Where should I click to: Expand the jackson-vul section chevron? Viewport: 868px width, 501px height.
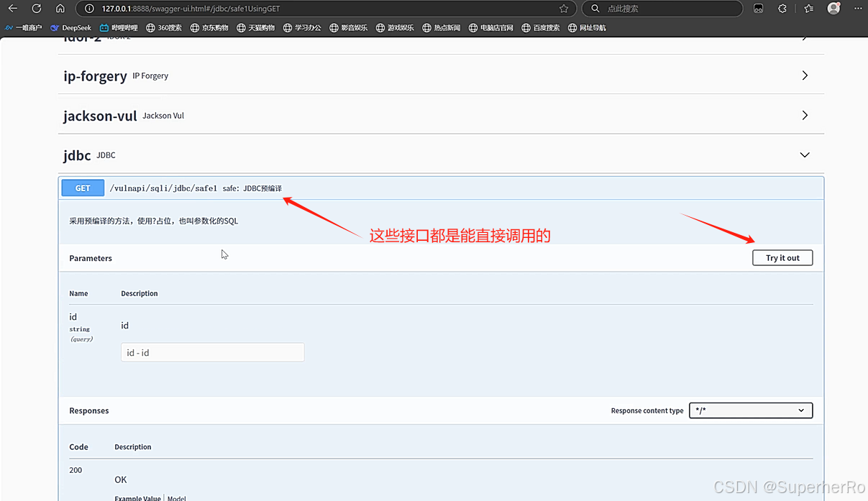coord(805,115)
